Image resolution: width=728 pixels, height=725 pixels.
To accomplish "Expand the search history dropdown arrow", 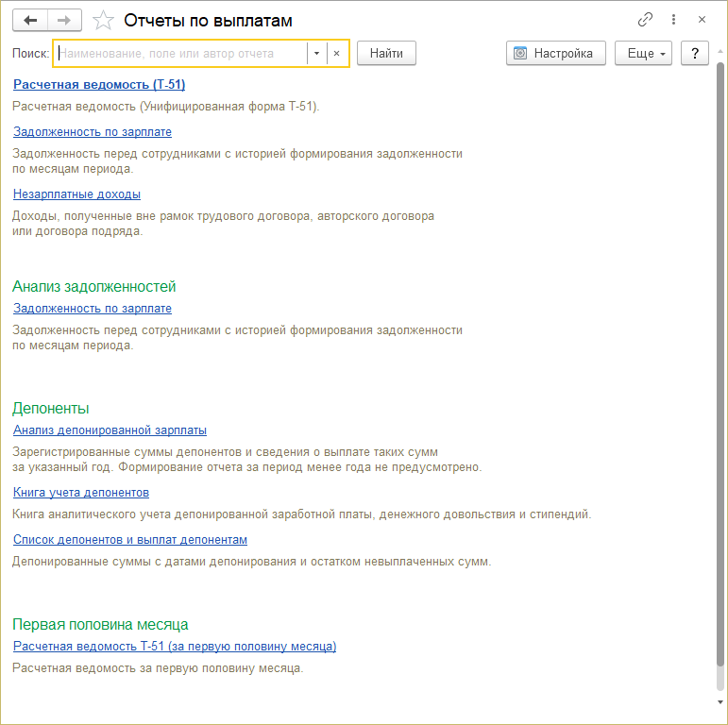I will (316, 54).
